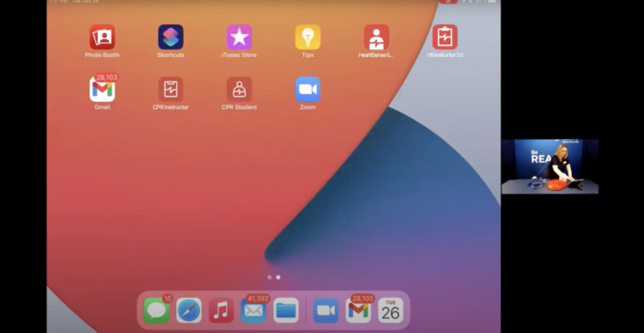The width and height of the screenshot is (644, 333).
Task: Launch the CPR Student app
Action: 239,89
